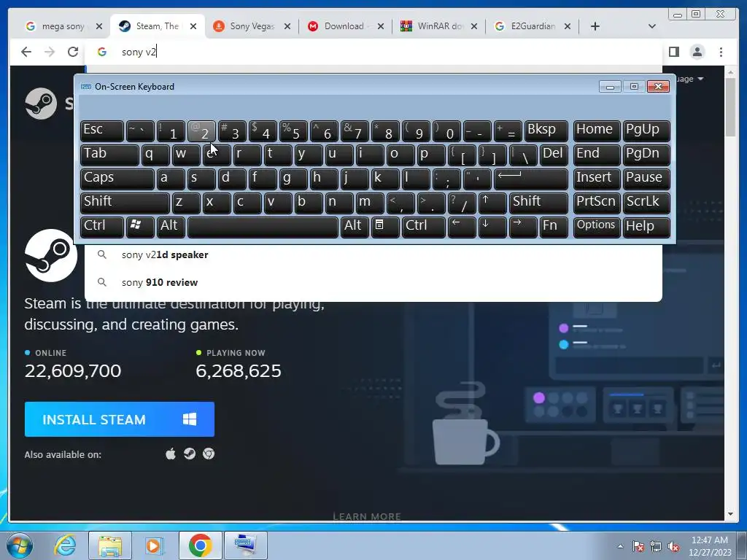
Task: Open Windows Explorer folder taskbar icon
Action: coord(109,545)
